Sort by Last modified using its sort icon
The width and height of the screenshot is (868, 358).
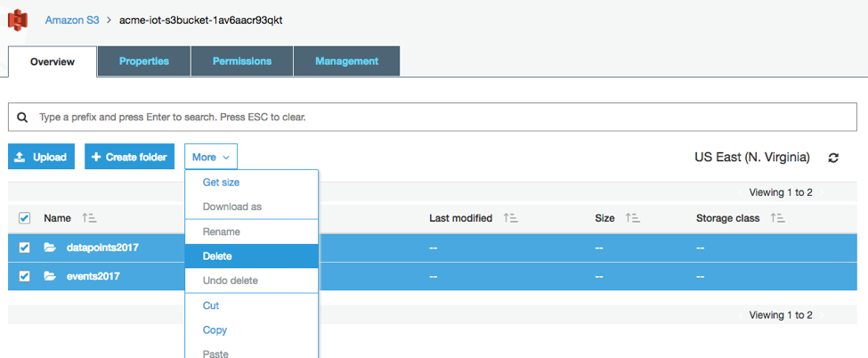point(510,218)
